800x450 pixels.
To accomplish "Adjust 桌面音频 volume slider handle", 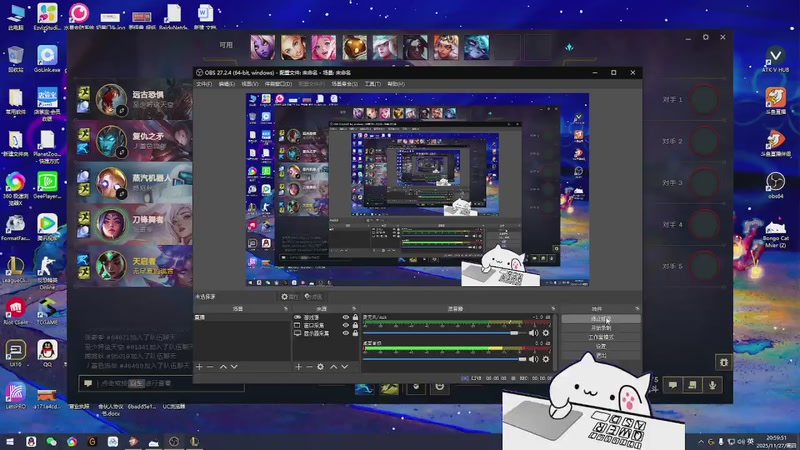I will point(522,359).
